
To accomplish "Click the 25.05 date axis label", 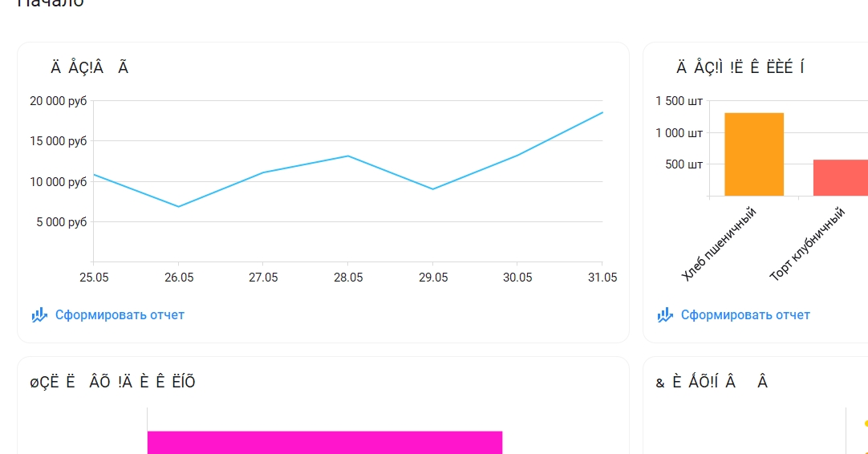I will pyautogui.click(x=94, y=278).
